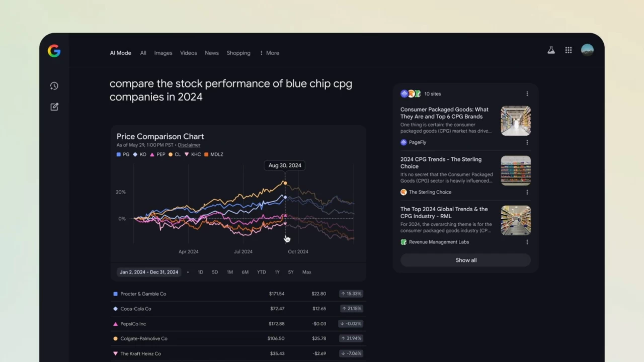Open the Disclaimer link under chart title
Screen dimensions: 644x362
coord(189,145)
